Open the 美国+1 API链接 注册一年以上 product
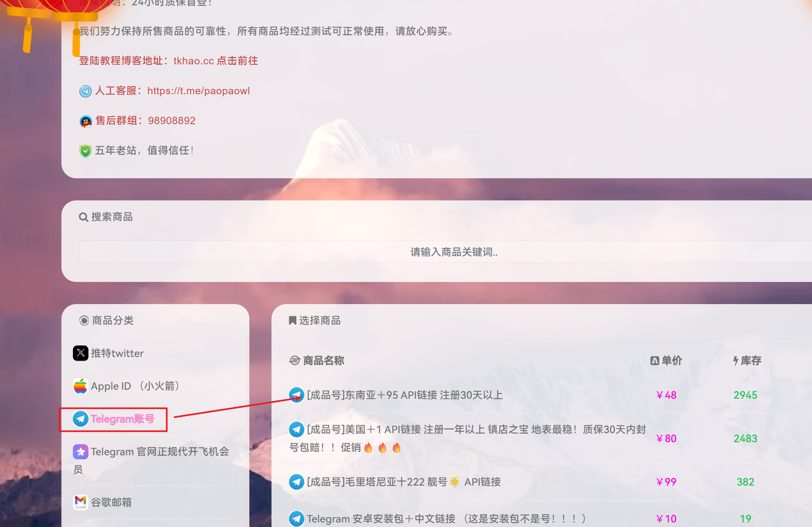 coord(467,438)
